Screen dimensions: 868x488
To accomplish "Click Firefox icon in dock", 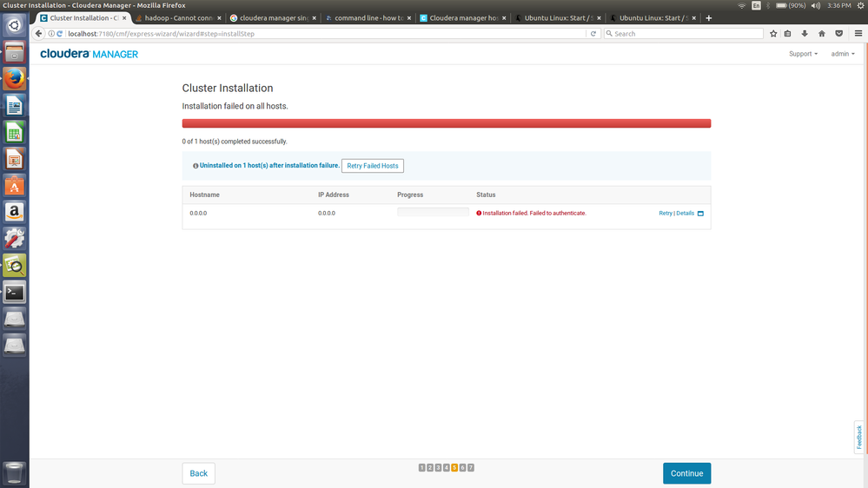I will (x=15, y=78).
